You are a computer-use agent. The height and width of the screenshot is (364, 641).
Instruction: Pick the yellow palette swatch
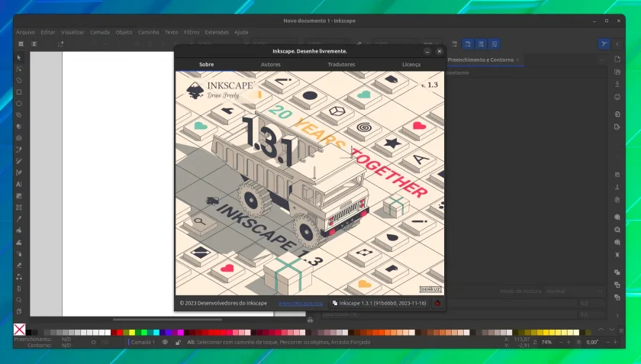(131, 333)
